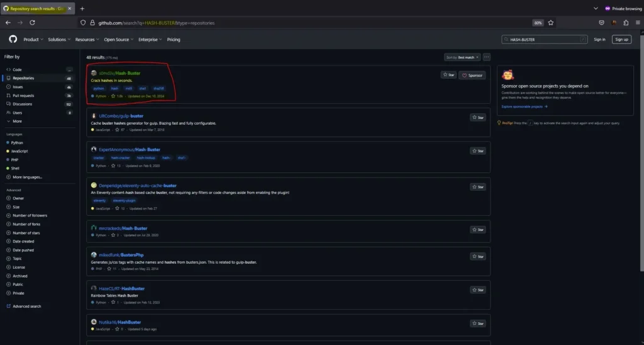Star the s0md3v/Hash-Buster repository

448,75
